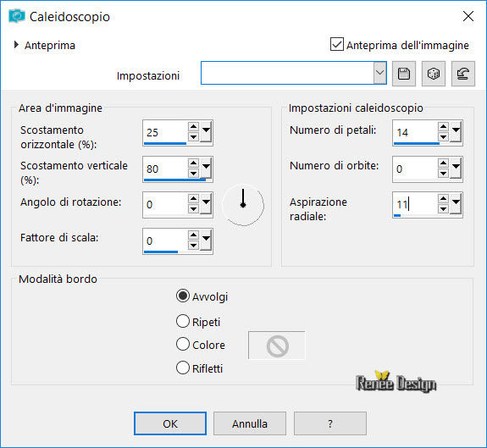Image resolution: width=487 pixels, height=448 pixels.
Task: Click the rotation angle dial control
Action: coord(243,205)
